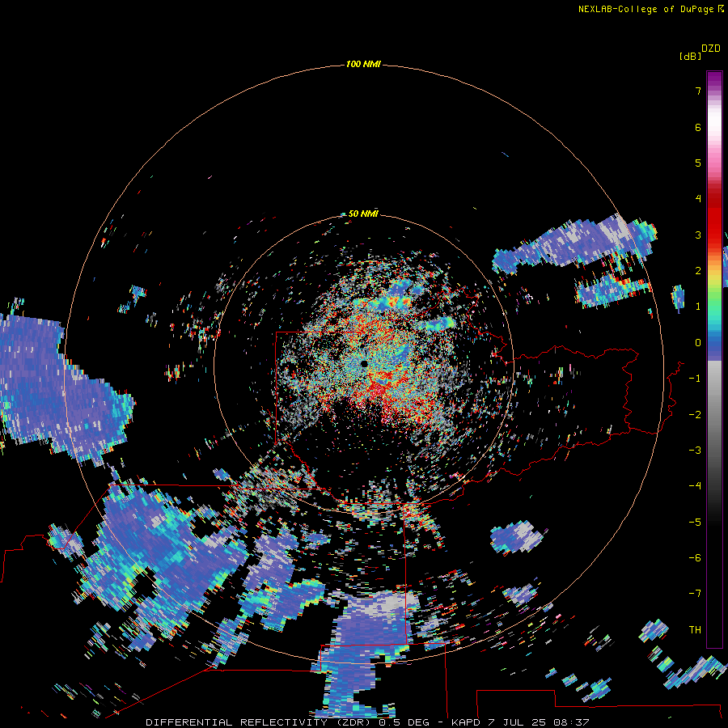Click the NEXLAB-College of DuPage header text
The height and width of the screenshot is (728, 728).
[650, 9]
